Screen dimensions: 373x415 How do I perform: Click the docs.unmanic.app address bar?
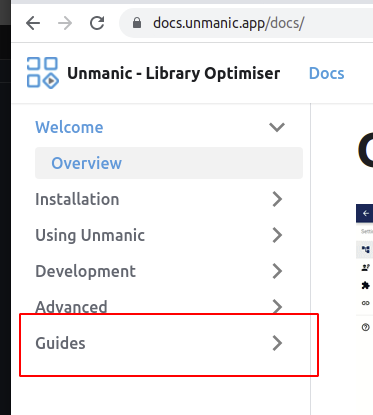point(247,23)
